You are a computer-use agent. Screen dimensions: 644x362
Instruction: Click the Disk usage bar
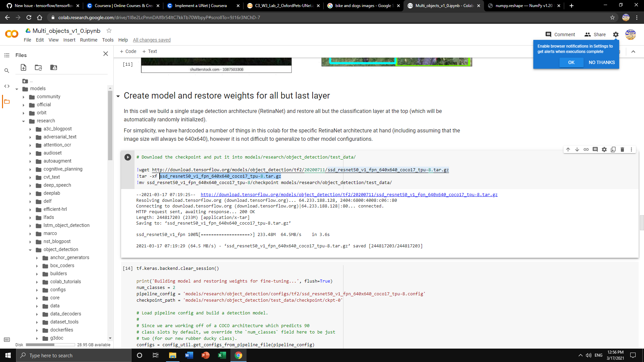click(x=50, y=345)
